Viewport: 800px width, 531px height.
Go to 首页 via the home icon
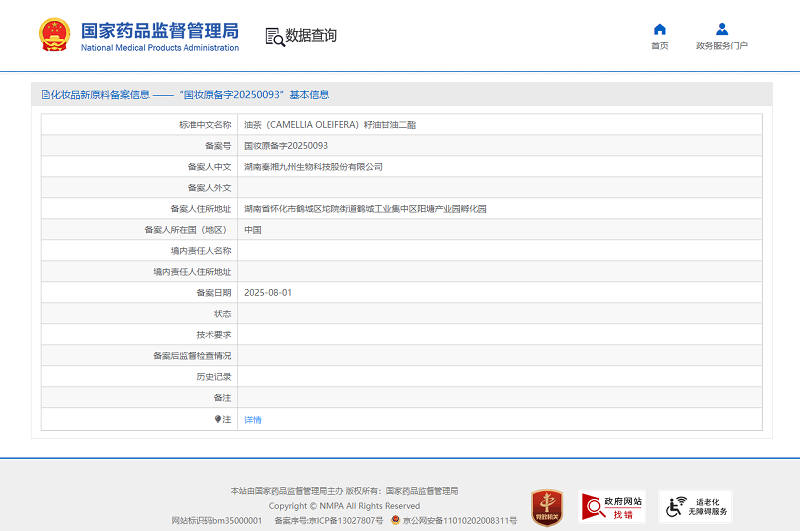(659, 29)
